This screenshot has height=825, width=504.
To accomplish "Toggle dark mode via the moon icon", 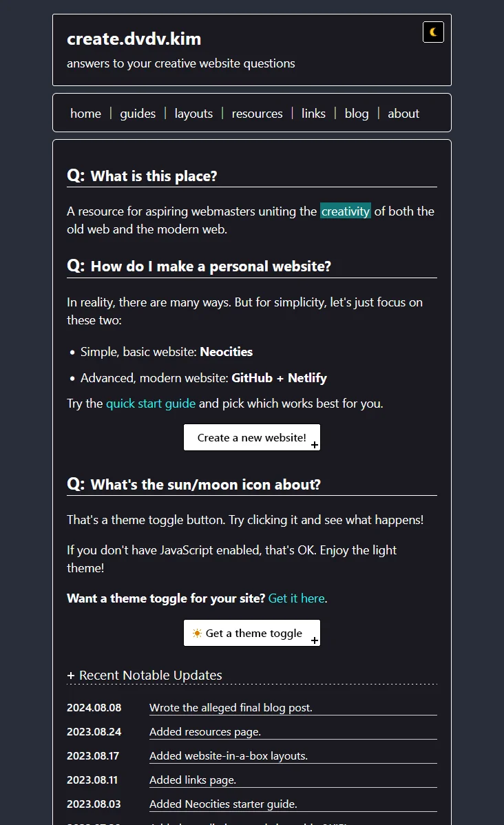I will [x=432, y=32].
